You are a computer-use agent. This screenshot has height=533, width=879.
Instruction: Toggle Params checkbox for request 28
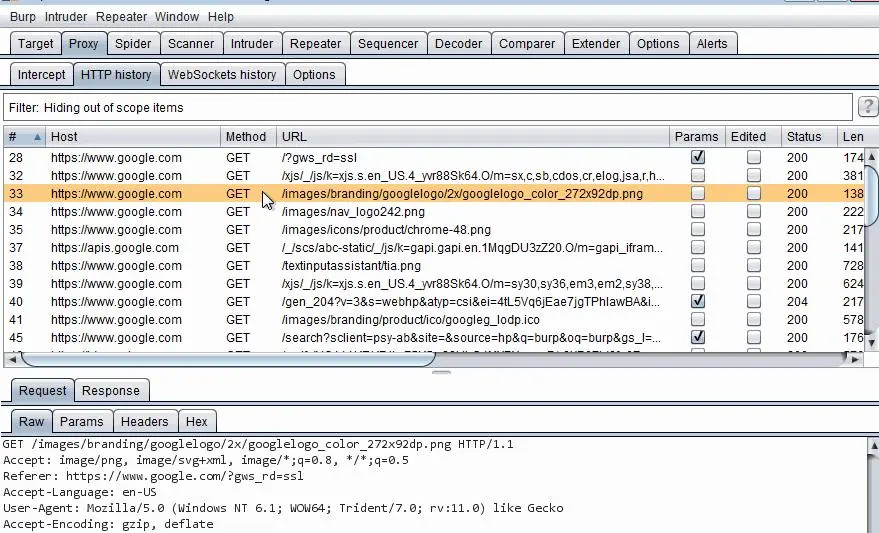coord(698,157)
